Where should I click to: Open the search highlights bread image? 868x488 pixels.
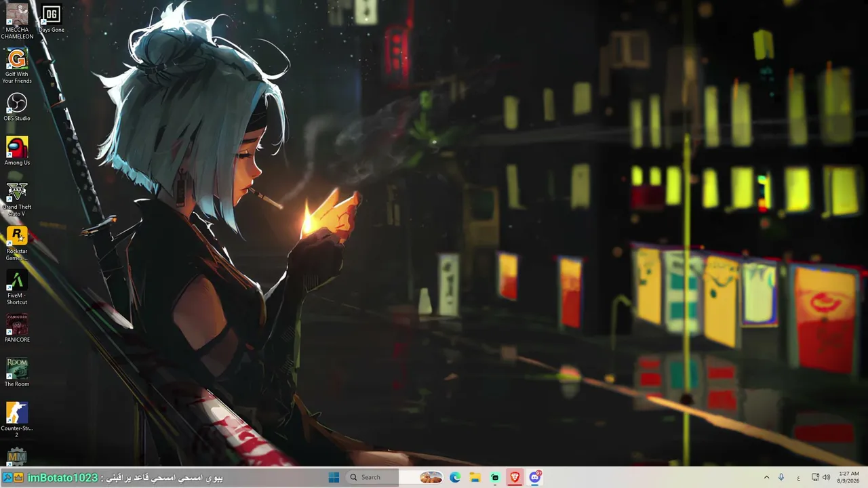(x=431, y=477)
